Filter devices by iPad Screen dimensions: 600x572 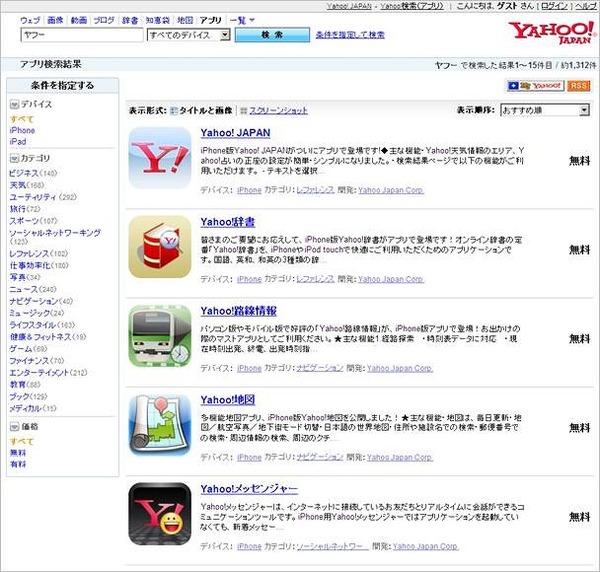(x=18, y=142)
